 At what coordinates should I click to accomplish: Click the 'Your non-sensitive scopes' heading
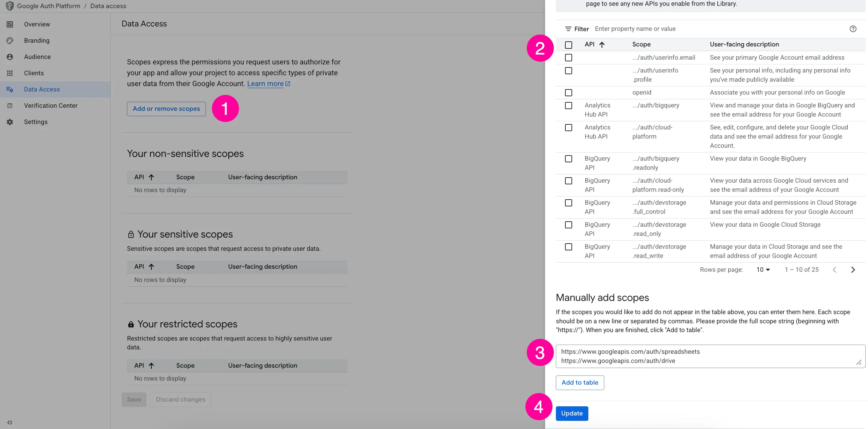coord(185,154)
